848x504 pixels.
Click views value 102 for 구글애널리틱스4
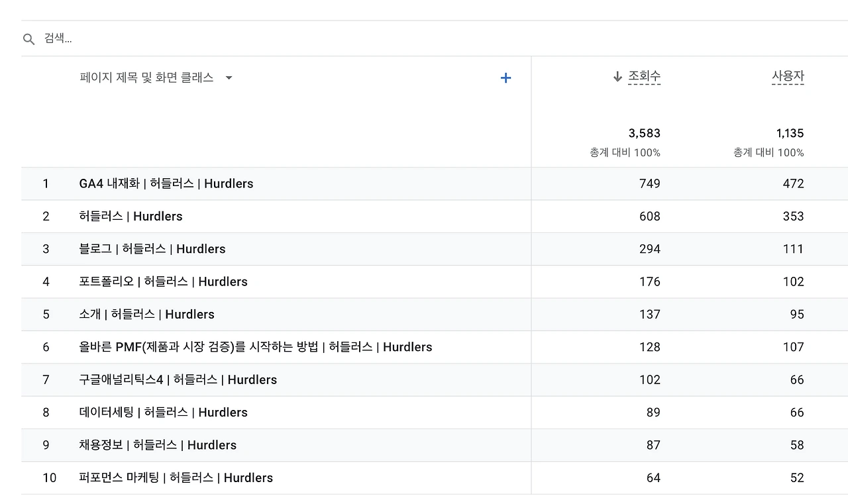pyautogui.click(x=650, y=379)
